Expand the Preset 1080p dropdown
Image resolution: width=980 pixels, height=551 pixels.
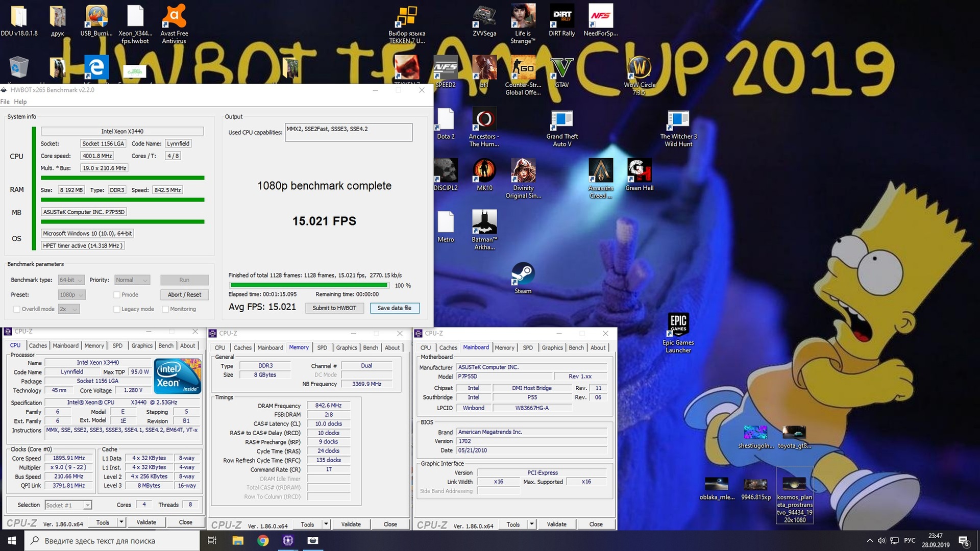tap(71, 295)
